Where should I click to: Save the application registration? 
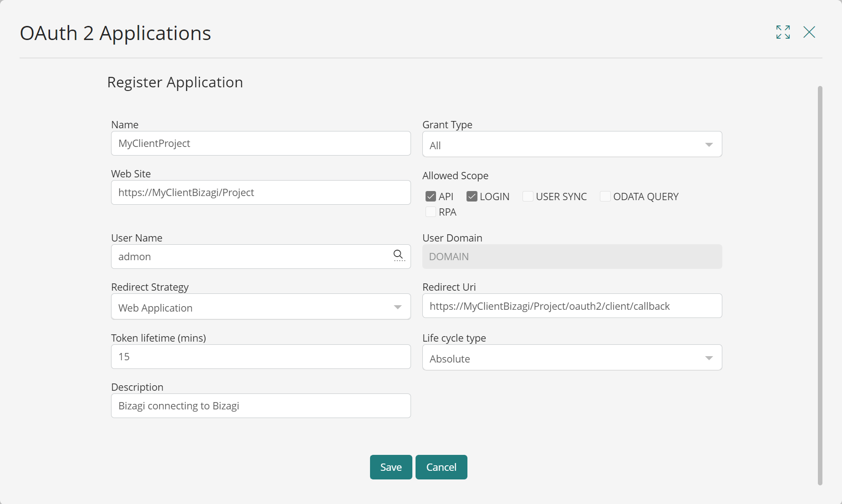(x=391, y=467)
